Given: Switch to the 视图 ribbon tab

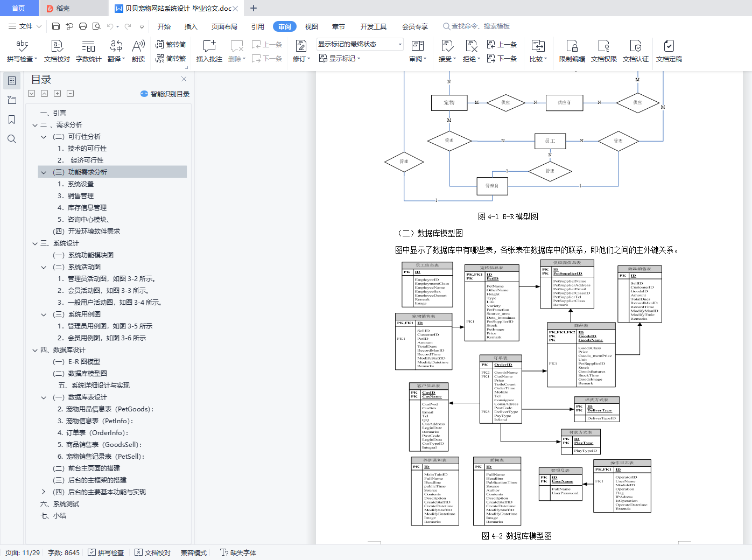Looking at the screenshot, I should (312, 26).
